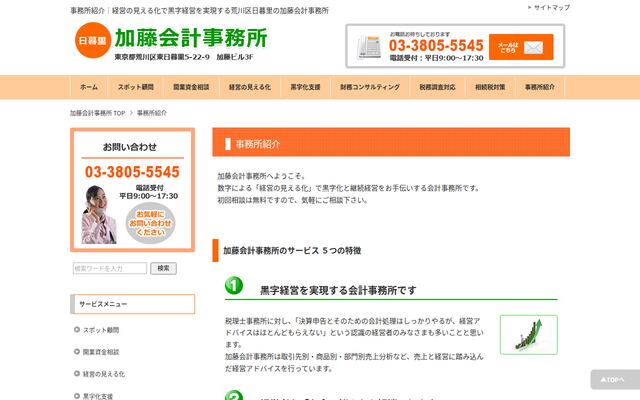Click the address text 東京都荒川区東日暮里5-22-9

[162, 57]
